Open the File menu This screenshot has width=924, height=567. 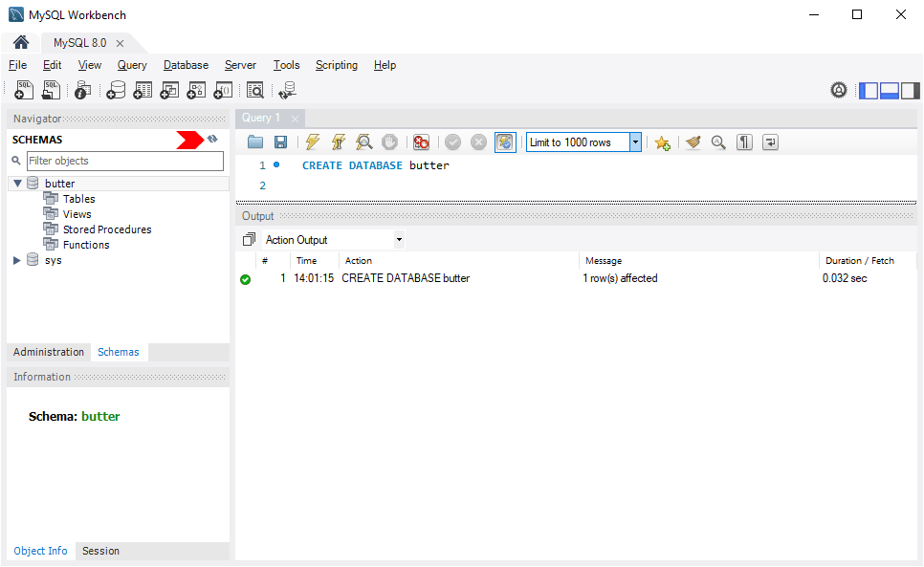coord(17,65)
